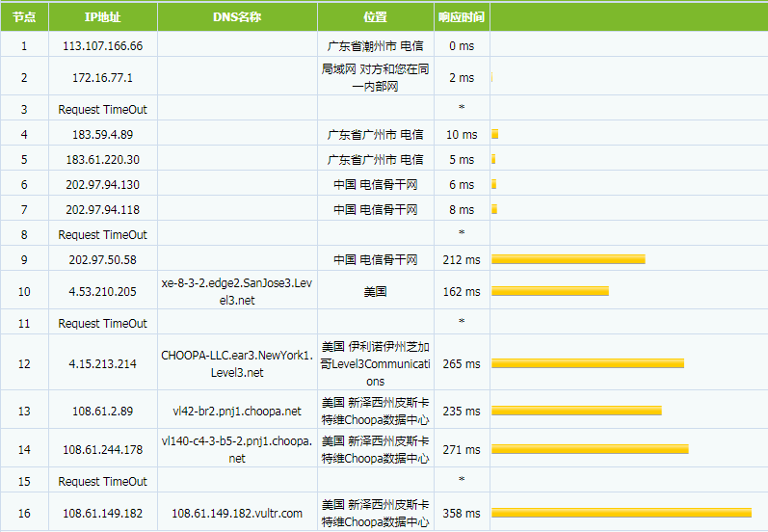Select the 响应时间 column header
This screenshot has width=768, height=532.
[462, 17]
